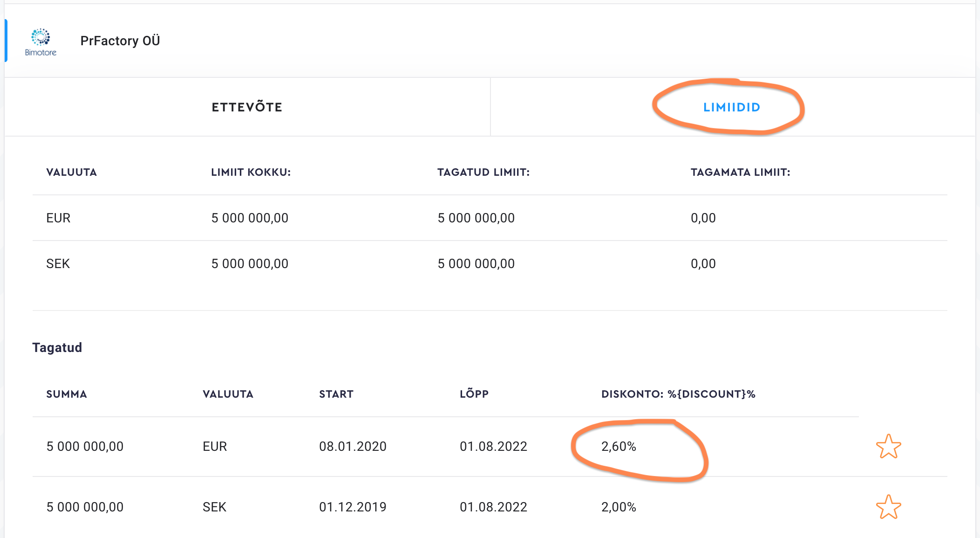980x538 pixels.
Task: Click the Valuuta column header in summary
Action: coord(71,172)
